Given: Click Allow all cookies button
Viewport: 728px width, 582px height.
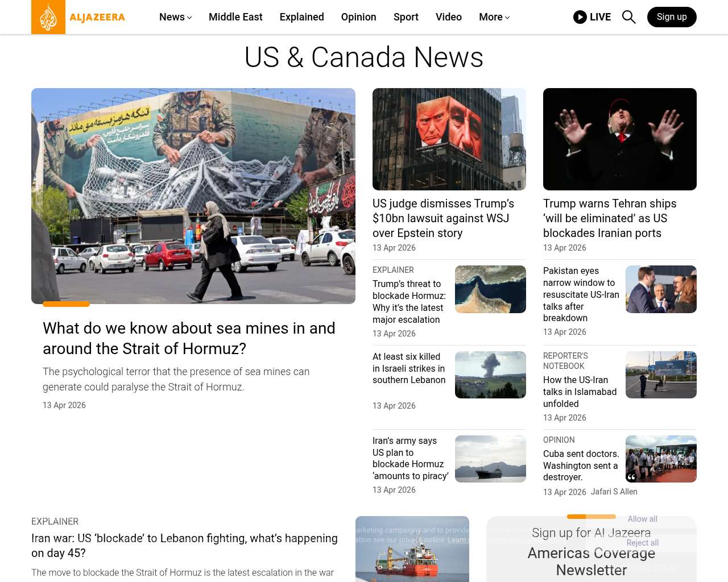Looking at the screenshot, I should pyautogui.click(x=642, y=519).
